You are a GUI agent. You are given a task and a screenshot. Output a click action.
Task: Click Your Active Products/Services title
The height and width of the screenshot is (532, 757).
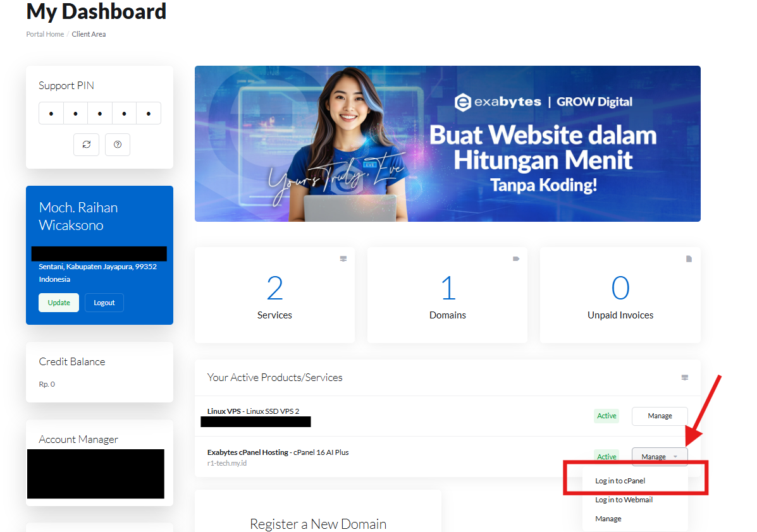tap(274, 378)
